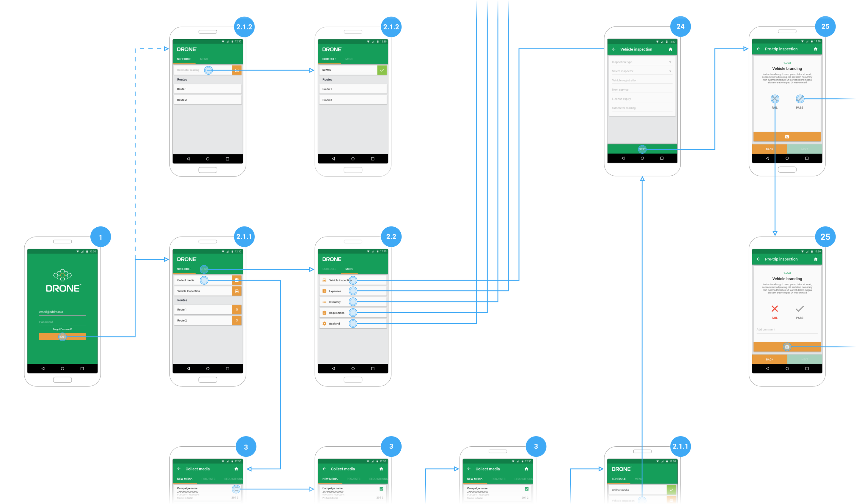Image resolution: width=856 pixels, height=504 pixels.
Task: Click NEXT on the Vehicle inspection form
Action: tap(642, 149)
